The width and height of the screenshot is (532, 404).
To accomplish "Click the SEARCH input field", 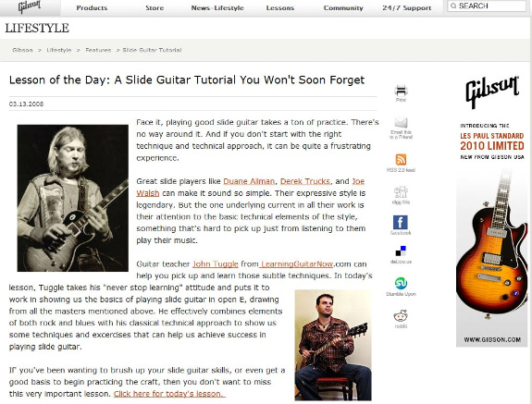I will coord(487,6).
